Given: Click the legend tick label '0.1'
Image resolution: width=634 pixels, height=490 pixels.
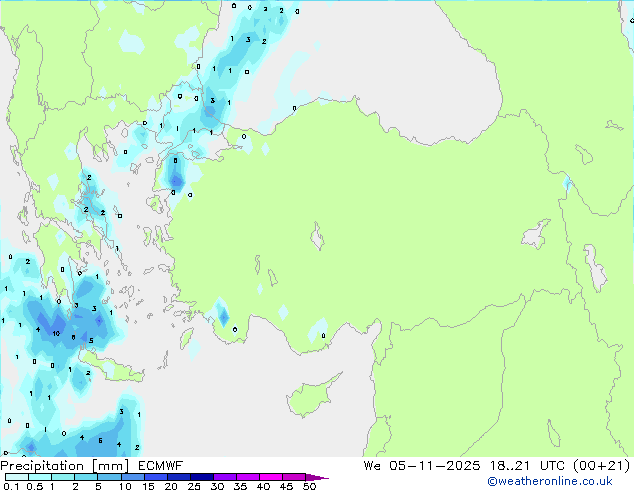Looking at the screenshot, I should coord(11,486).
